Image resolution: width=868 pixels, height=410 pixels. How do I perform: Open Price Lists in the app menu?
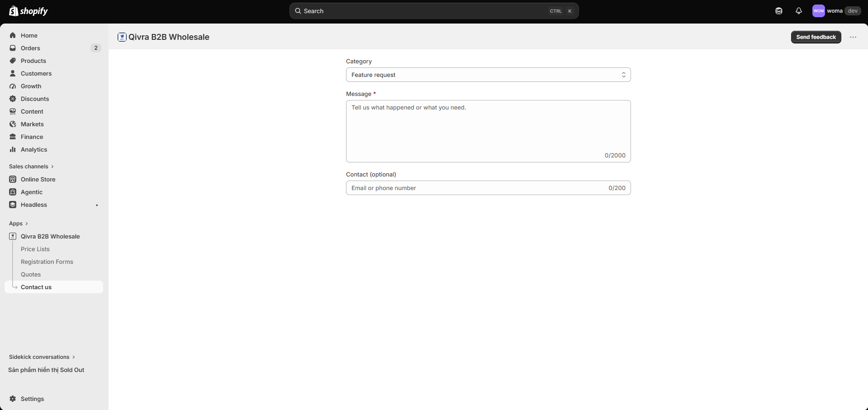coord(35,249)
